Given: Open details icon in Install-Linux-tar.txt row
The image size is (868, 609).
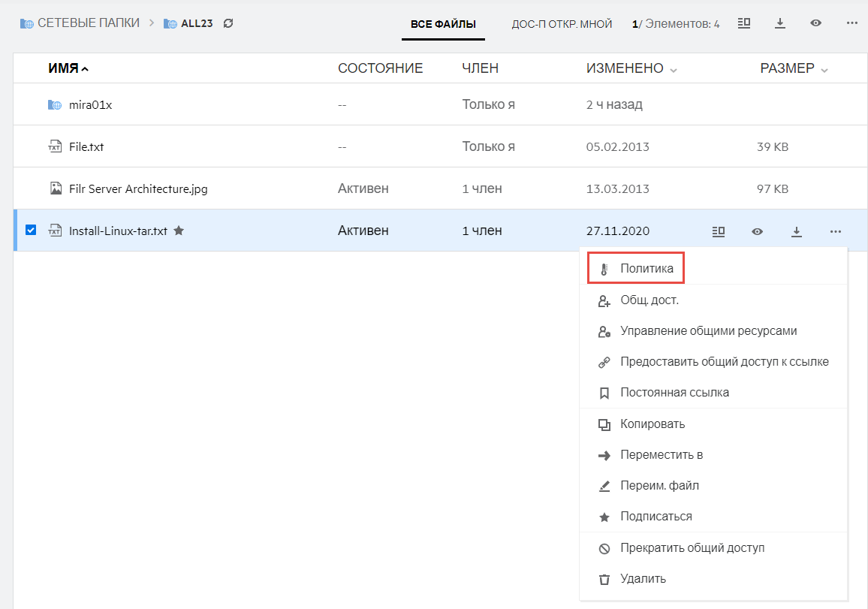Looking at the screenshot, I should click(719, 231).
